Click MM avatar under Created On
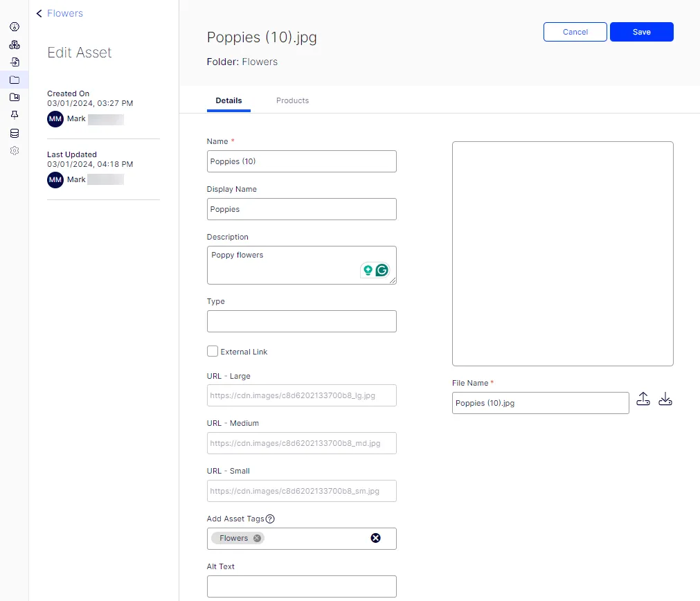The height and width of the screenshot is (601, 700). (55, 119)
